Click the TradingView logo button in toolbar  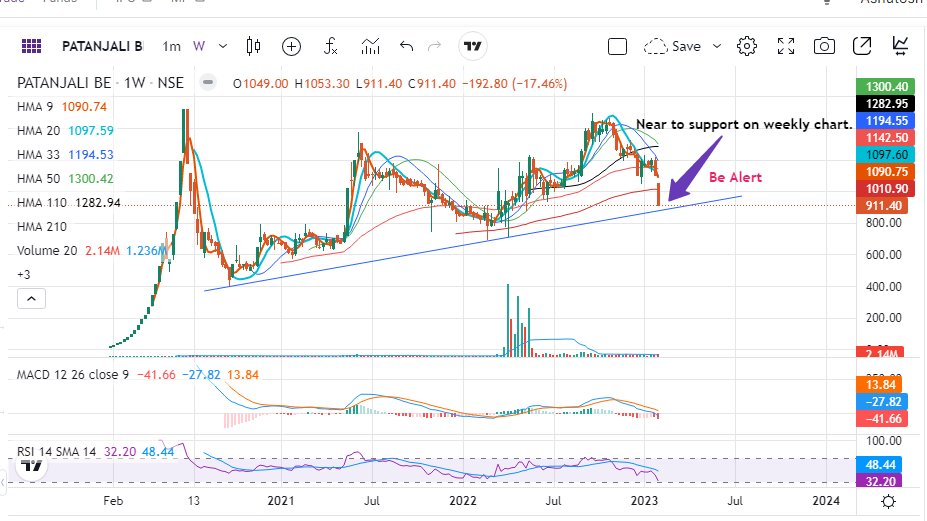coord(472,46)
